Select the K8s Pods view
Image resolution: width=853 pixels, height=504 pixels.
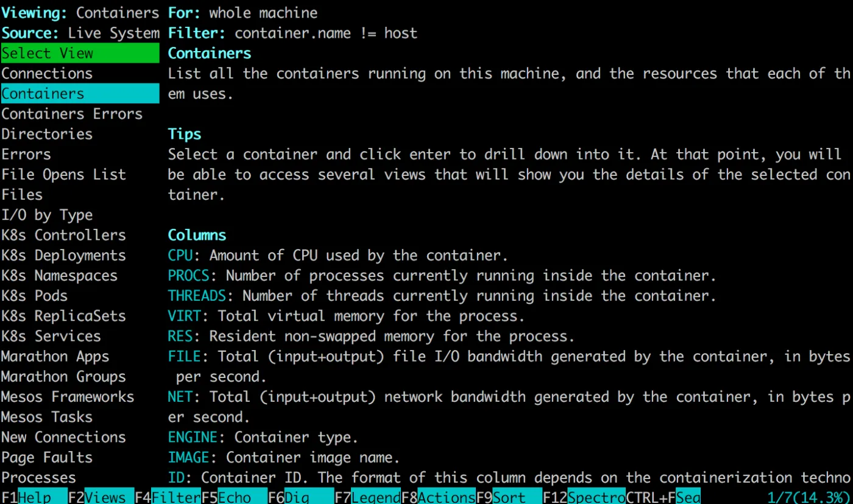pos(35,296)
